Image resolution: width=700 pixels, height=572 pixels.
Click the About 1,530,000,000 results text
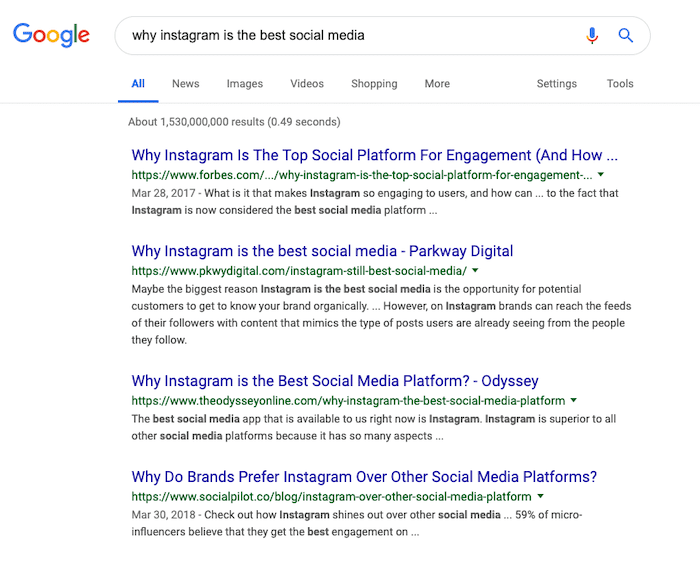tap(234, 122)
